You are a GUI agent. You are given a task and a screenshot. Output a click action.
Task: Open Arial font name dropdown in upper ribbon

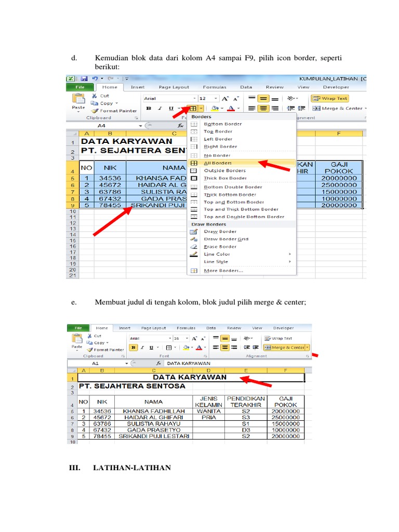coord(194,98)
